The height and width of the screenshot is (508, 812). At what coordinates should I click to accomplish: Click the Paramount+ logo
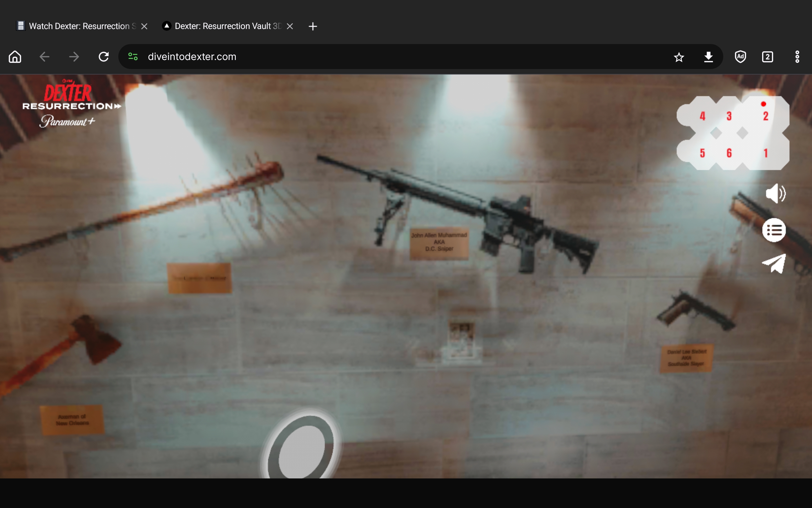[x=67, y=121]
